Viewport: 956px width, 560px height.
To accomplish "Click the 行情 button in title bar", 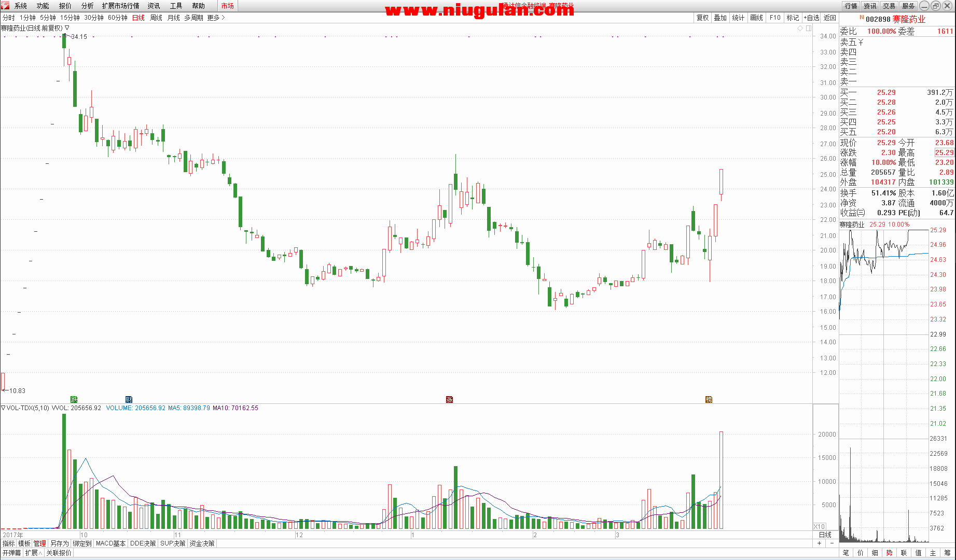I will (851, 6).
